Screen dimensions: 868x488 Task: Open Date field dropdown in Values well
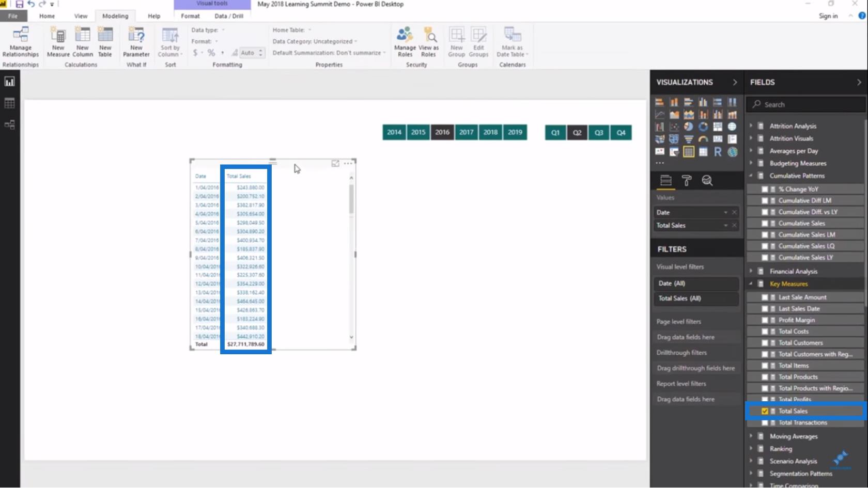tap(725, 212)
